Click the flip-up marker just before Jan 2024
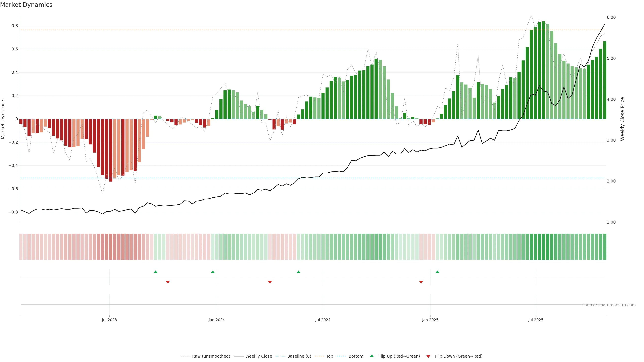 click(213, 272)
